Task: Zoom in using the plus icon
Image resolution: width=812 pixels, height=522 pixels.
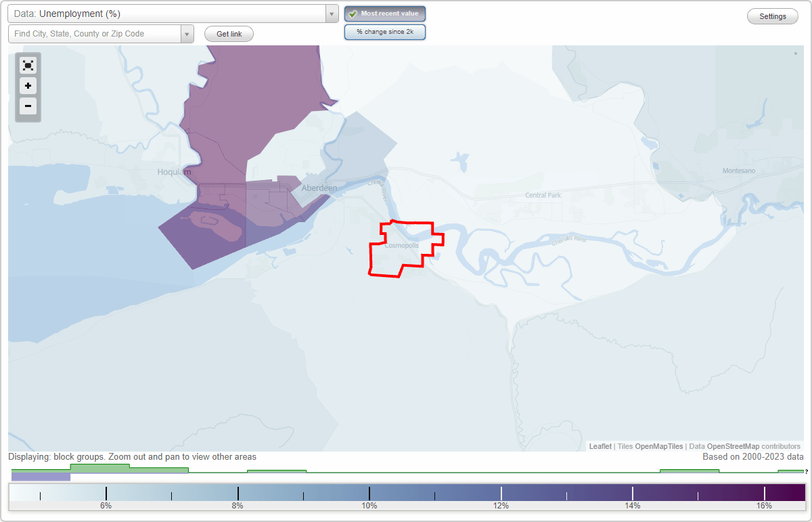Action: tap(28, 86)
